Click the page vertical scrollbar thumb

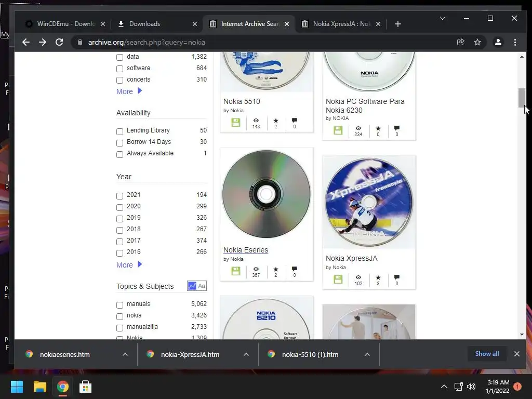click(522, 98)
